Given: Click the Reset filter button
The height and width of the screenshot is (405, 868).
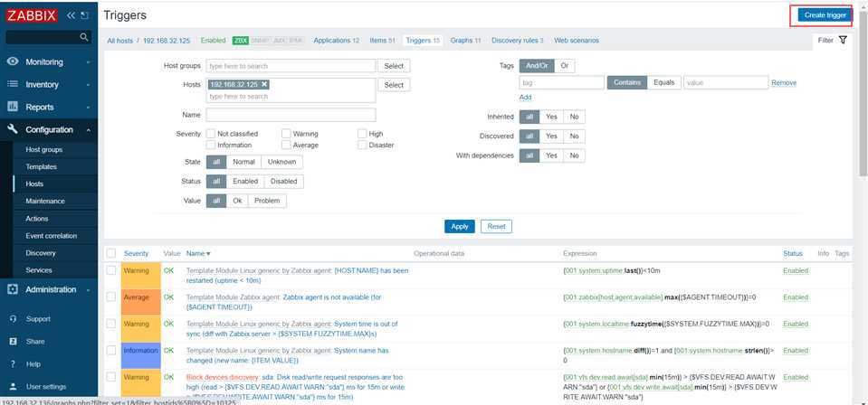Looking at the screenshot, I should [496, 226].
